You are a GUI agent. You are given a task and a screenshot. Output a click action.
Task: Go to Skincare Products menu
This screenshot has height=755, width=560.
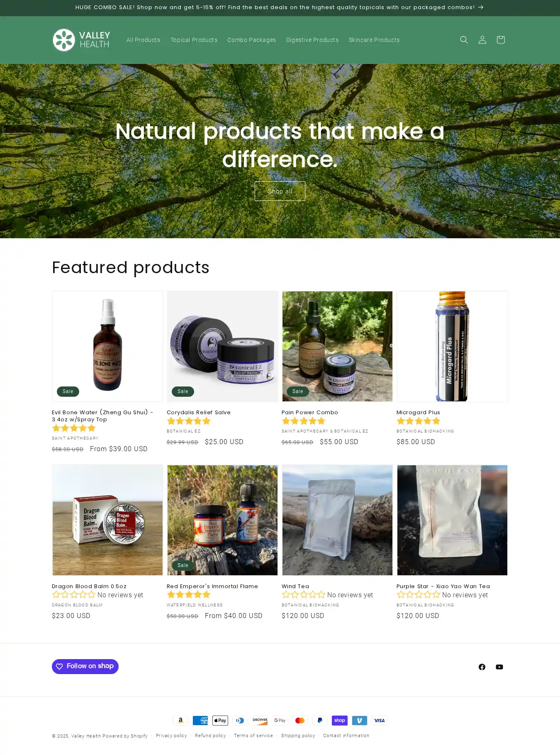click(x=374, y=40)
